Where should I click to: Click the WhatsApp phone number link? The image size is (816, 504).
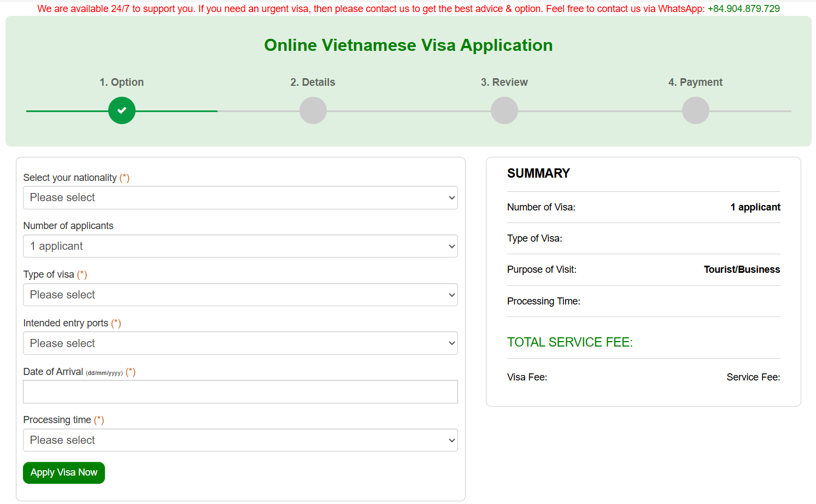click(743, 9)
